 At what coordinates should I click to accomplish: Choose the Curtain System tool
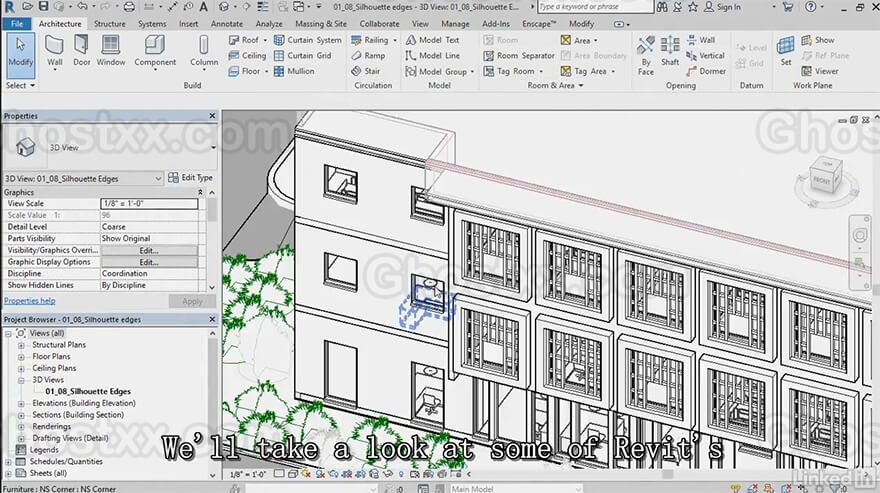click(308, 40)
